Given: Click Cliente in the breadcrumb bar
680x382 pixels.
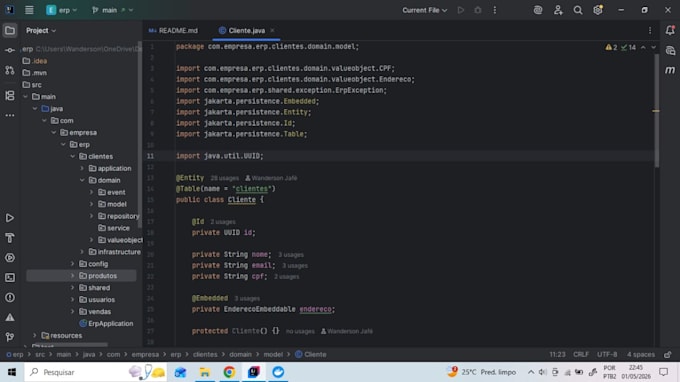Looking at the screenshot, I should pyautogui.click(x=311, y=354).
